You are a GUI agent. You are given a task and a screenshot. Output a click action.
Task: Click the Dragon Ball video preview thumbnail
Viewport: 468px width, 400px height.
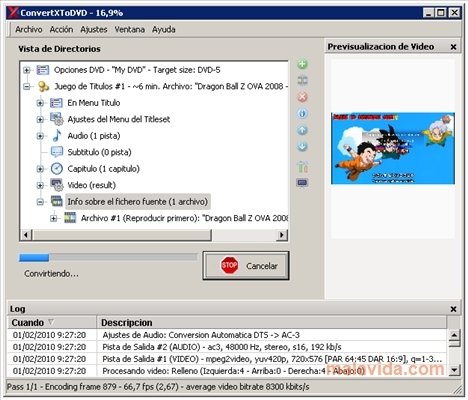point(393,148)
